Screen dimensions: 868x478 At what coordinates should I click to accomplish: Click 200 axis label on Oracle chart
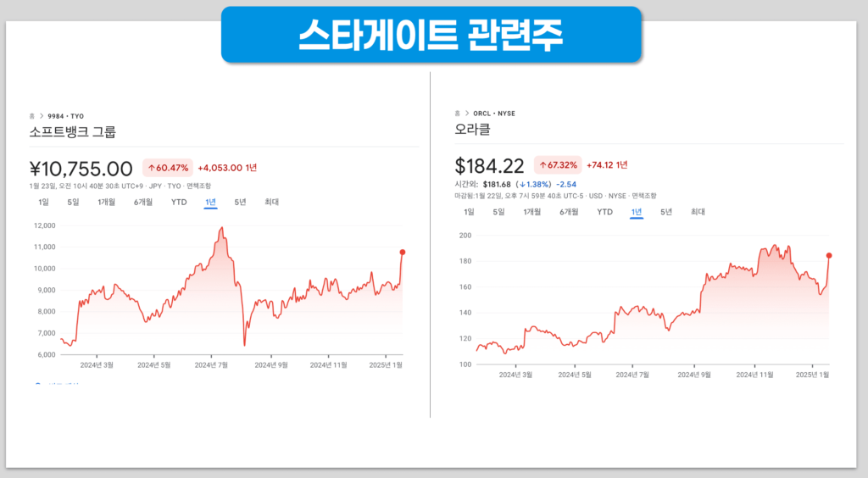(465, 236)
